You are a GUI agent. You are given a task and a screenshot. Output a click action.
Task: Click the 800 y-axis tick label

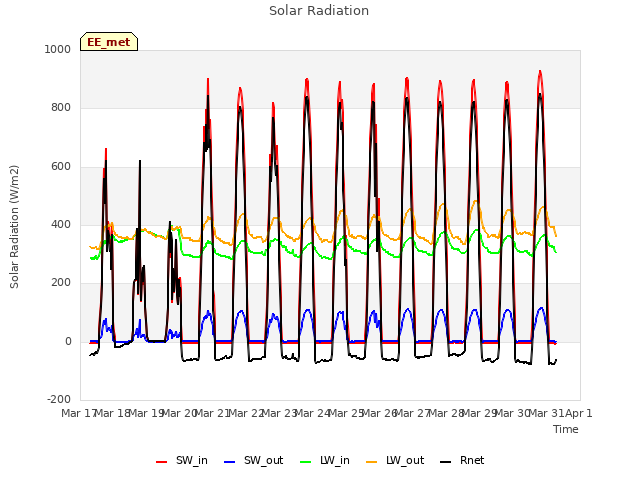tap(61, 108)
